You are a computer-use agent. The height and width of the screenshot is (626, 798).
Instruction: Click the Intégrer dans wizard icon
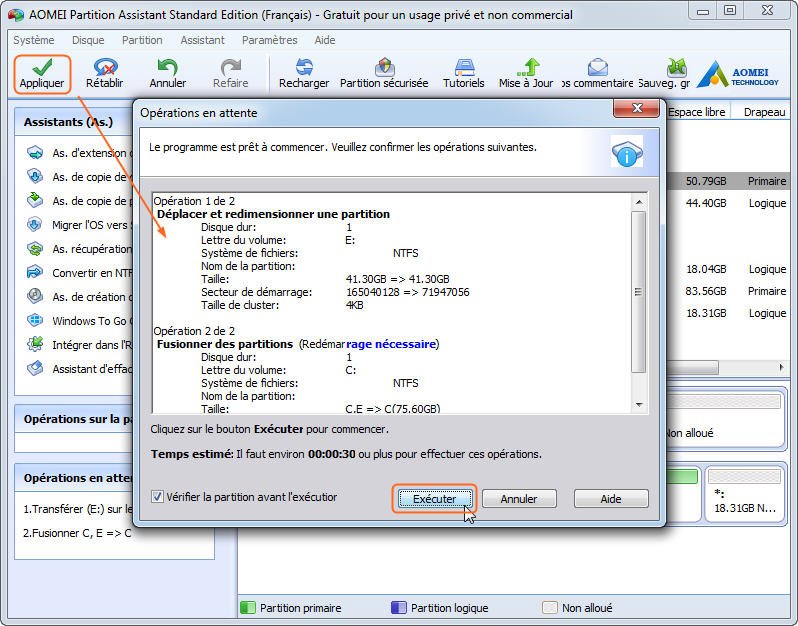[x=35, y=344]
